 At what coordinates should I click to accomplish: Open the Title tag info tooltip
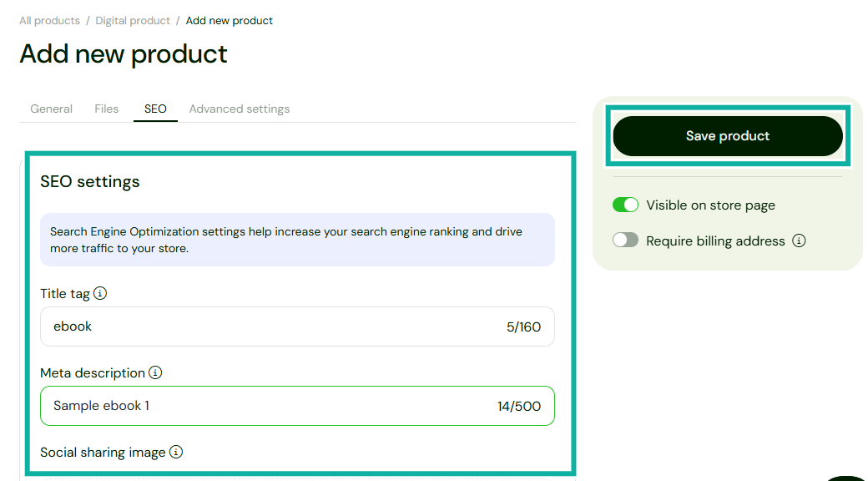100,293
